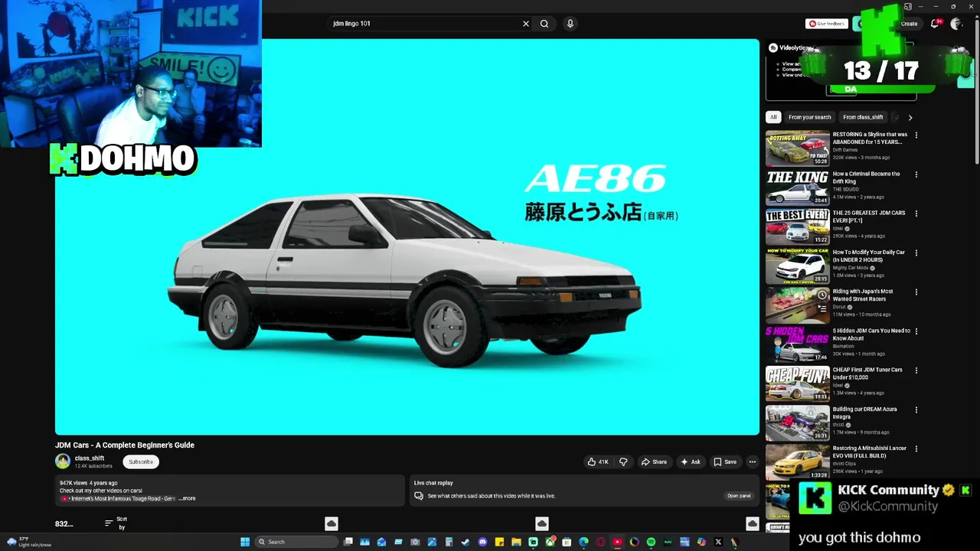980x551 pixels.
Task: Save the video to a playlist
Action: [725, 461]
